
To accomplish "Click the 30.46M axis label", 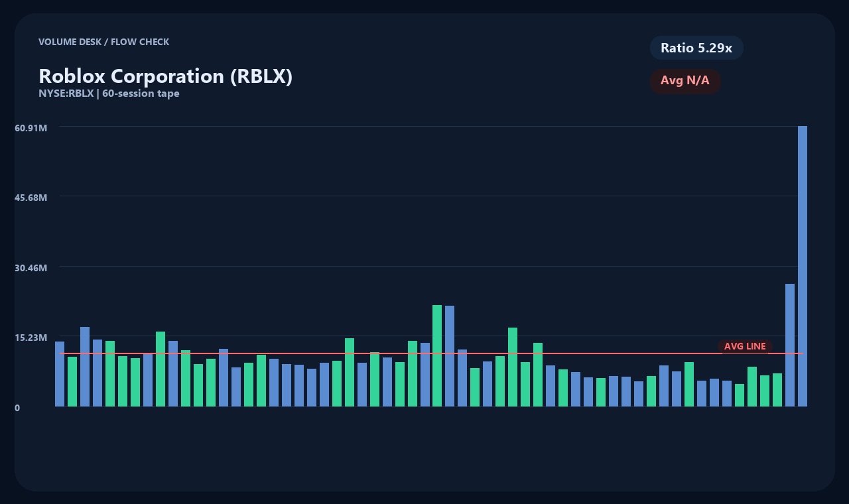I will (x=31, y=268).
